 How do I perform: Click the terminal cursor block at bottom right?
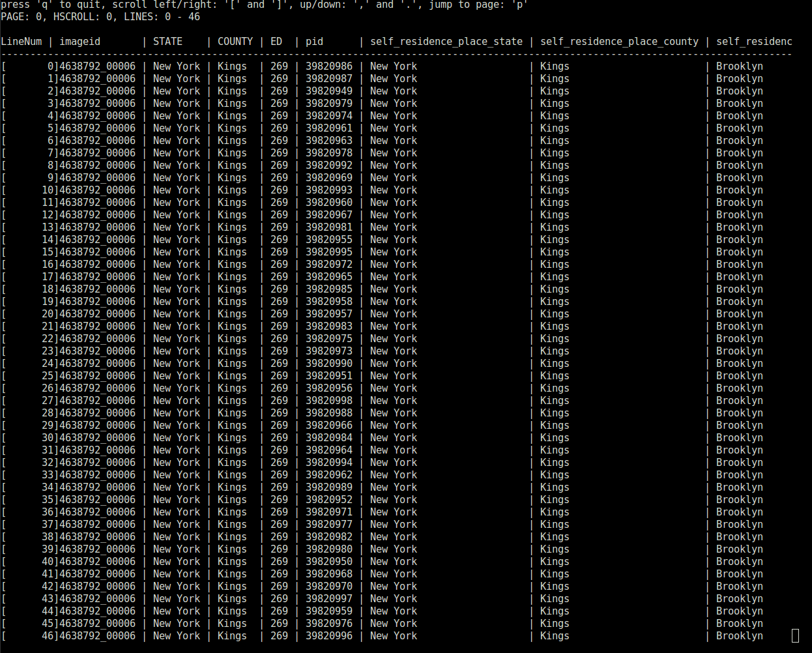795,636
